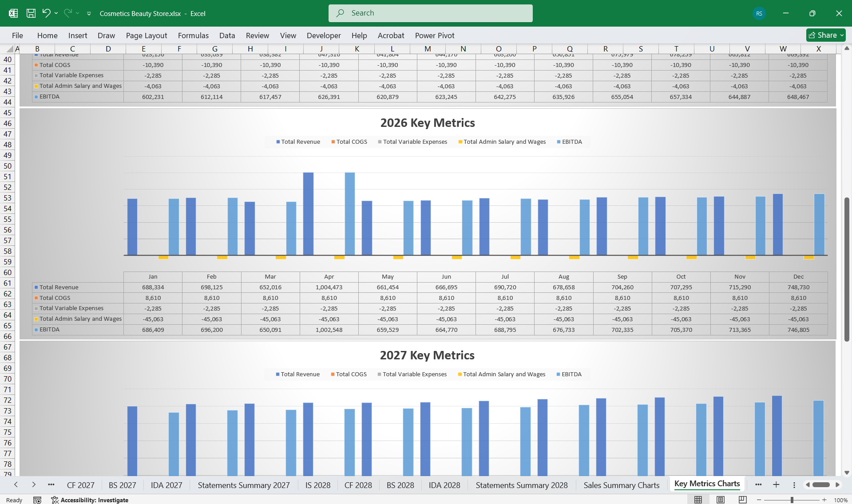Switch to Page Break Preview icon
This screenshot has height=504, width=852.
(x=742, y=500)
